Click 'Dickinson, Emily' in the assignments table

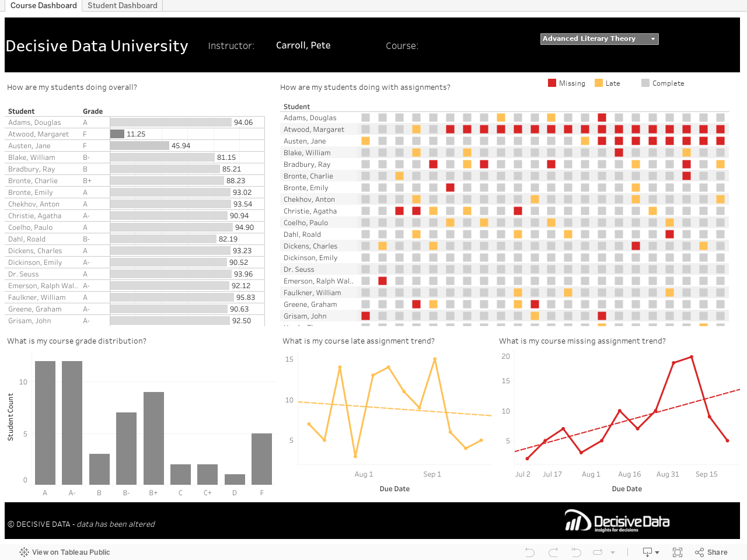coord(310,258)
